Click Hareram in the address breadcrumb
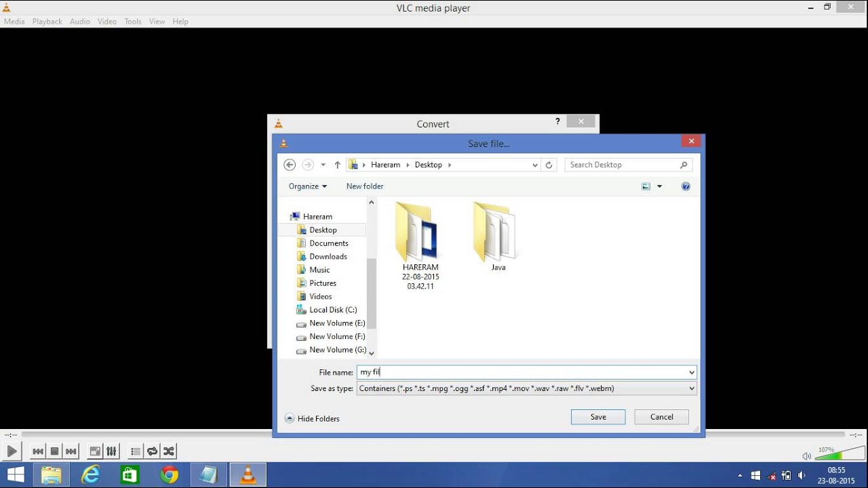Image resolution: width=868 pixels, height=488 pixels. 385,165
